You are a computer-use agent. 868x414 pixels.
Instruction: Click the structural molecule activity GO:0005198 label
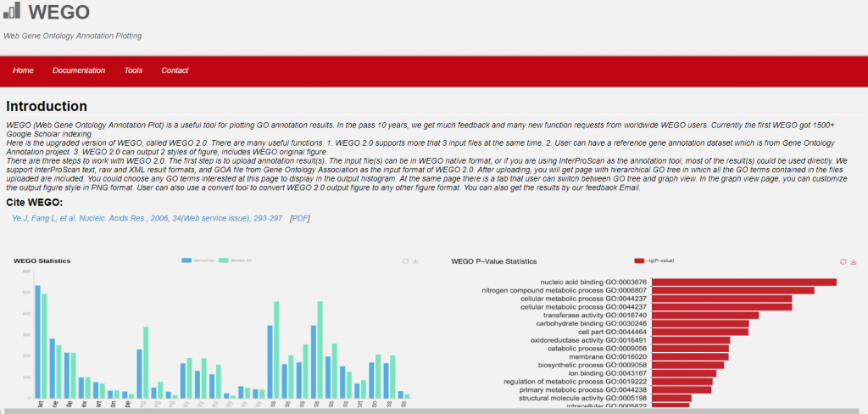point(583,399)
